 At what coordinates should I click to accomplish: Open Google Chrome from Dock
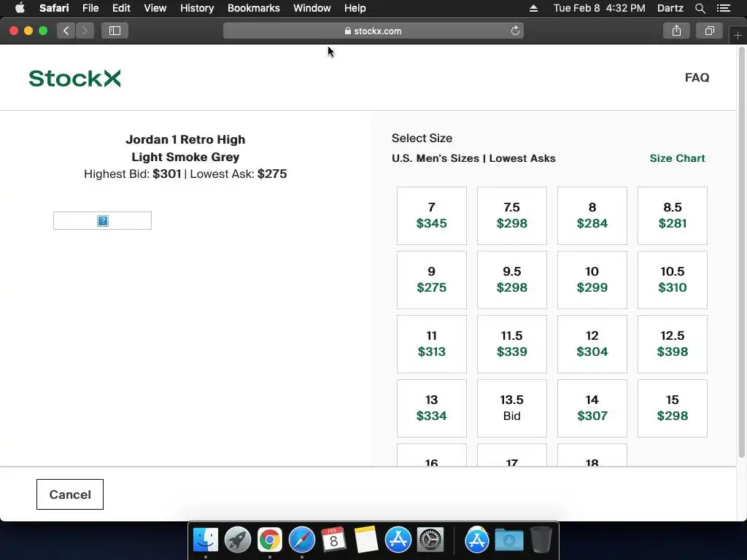tap(270, 540)
